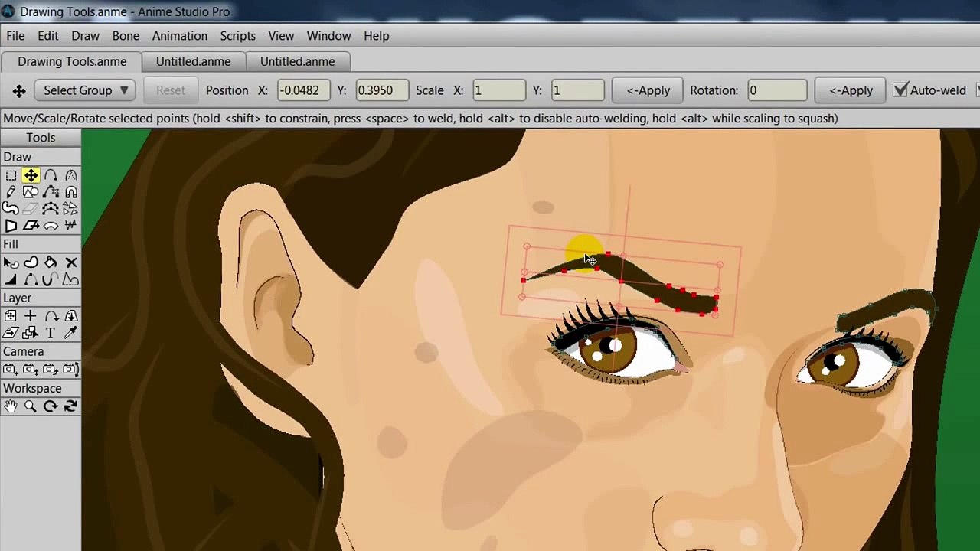Open the File menu
The image size is (980, 551).
pyautogui.click(x=15, y=36)
